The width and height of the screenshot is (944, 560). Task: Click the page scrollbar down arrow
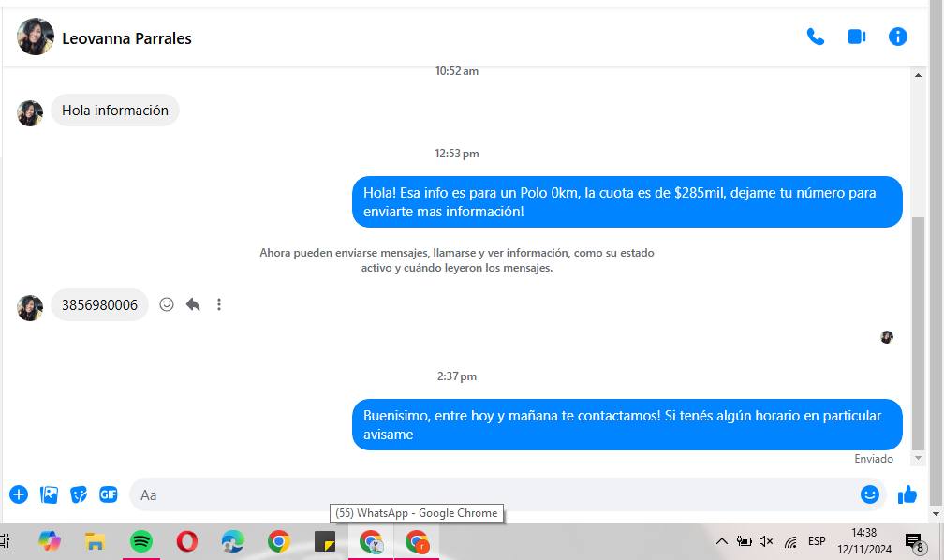pos(937,514)
